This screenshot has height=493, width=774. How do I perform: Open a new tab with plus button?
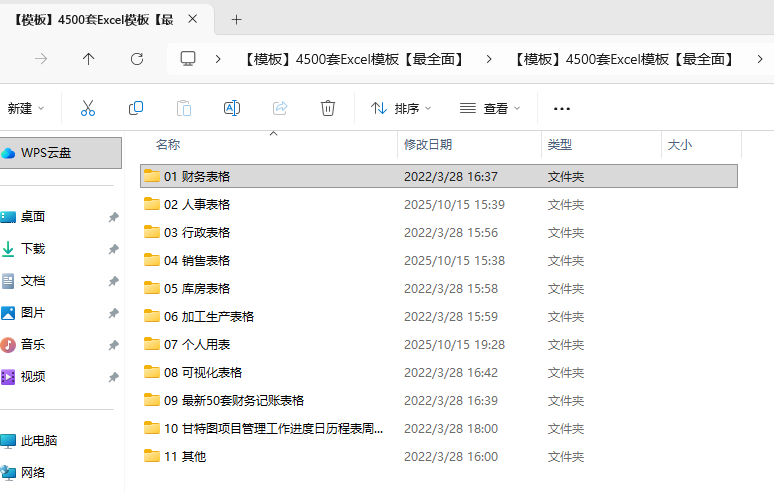[236, 20]
